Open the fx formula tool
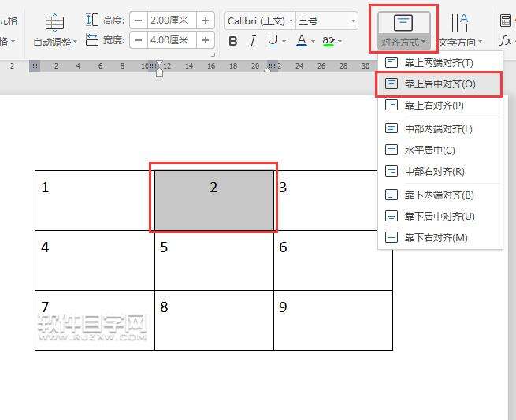This screenshot has width=516, height=420. [x=505, y=41]
